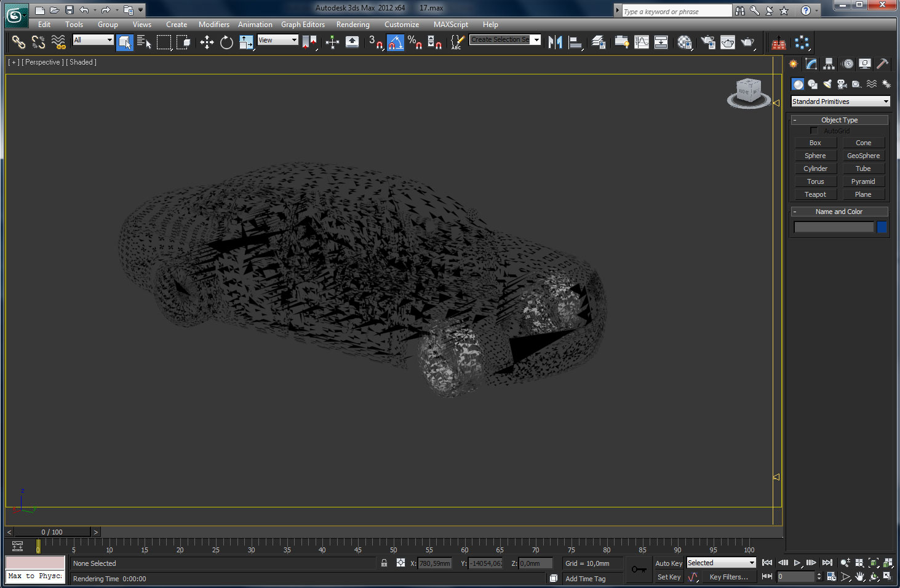Click the blue object color swatch

[882, 227]
